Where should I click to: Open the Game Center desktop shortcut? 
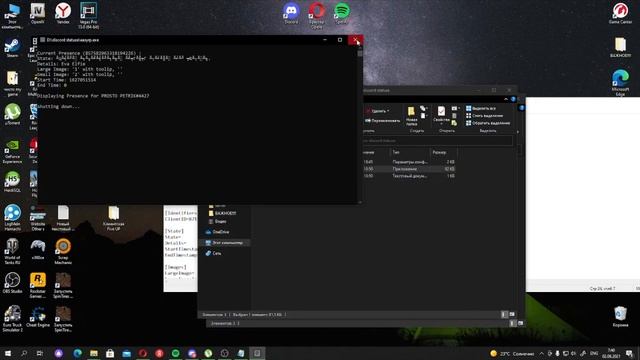pos(620,13)
